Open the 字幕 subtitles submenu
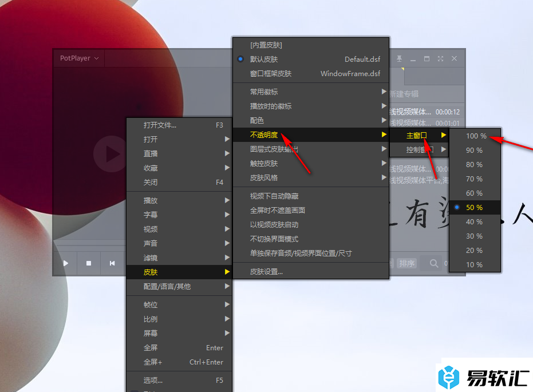The image size is (533, 392). click(x=179, y=215)
